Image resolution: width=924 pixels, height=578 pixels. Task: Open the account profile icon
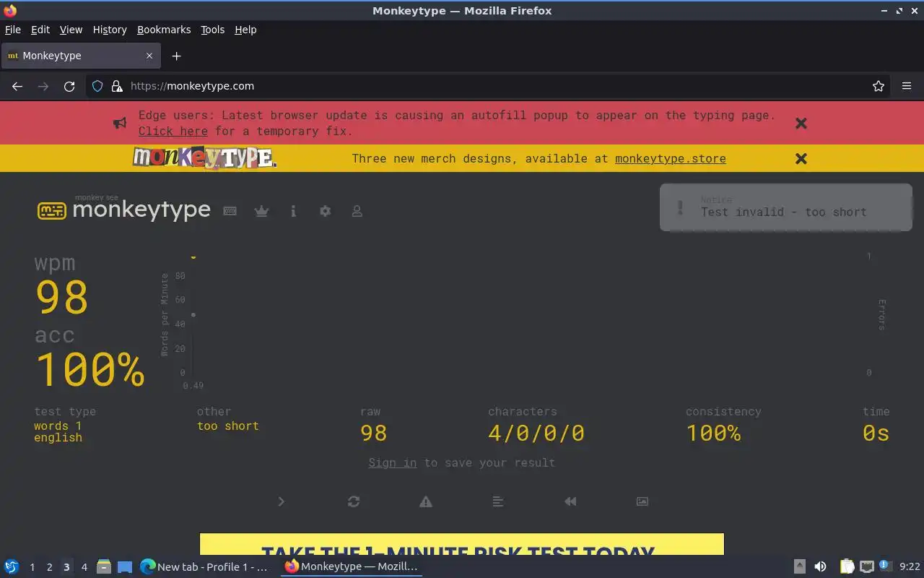[x=357, y=211]
